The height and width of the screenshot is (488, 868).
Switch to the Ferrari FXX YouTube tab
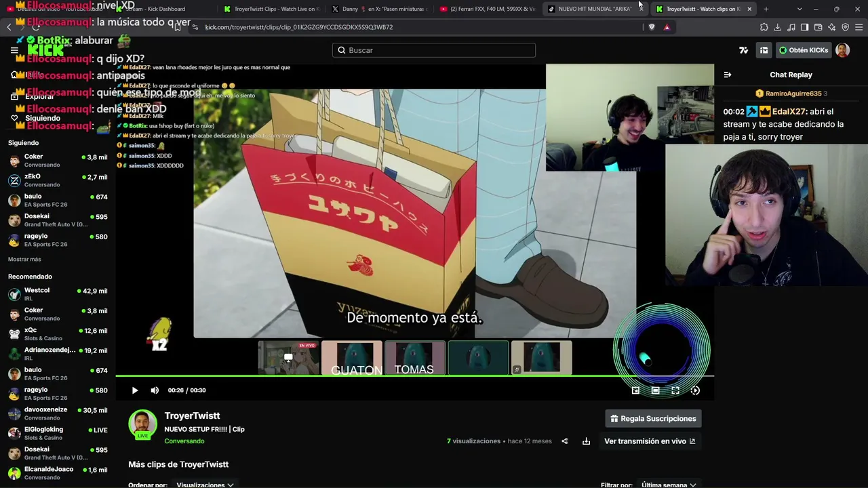point(488,9)
